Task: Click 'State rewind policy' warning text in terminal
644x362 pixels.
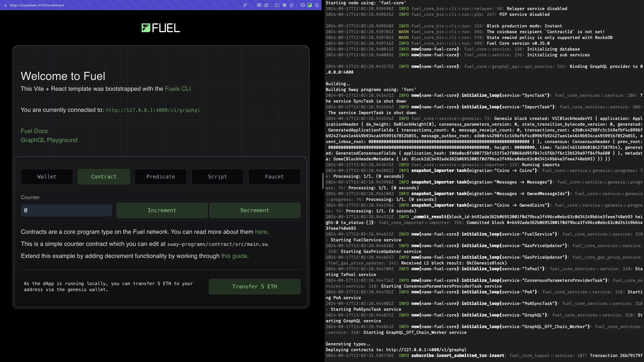Action: 550,37
